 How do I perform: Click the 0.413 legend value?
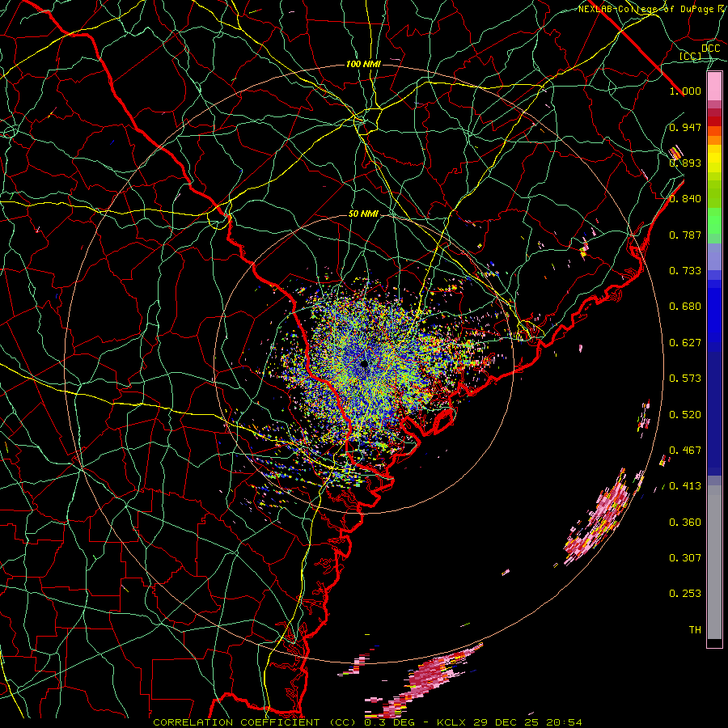coord(685,486)
